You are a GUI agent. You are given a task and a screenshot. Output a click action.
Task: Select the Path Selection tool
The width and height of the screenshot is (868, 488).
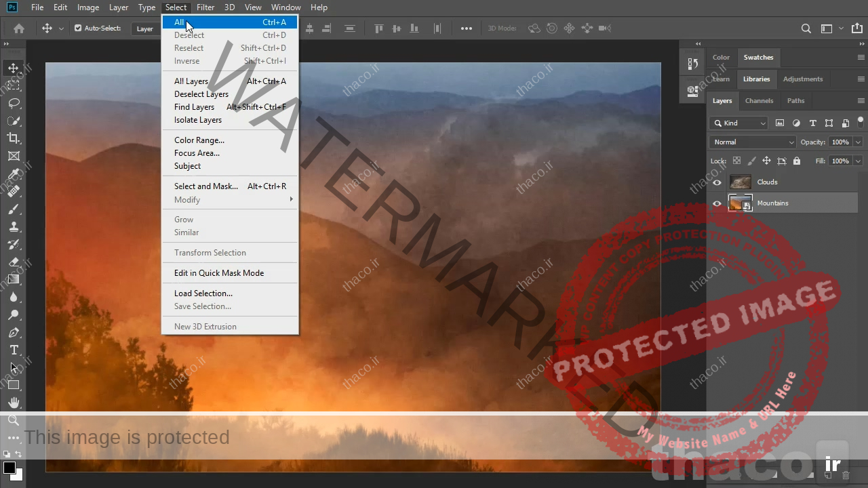14,367
